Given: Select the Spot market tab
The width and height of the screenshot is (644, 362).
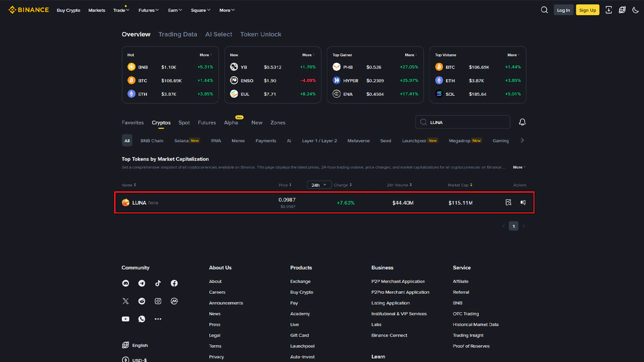Looking at the screenshot, I should coord(184,123).
